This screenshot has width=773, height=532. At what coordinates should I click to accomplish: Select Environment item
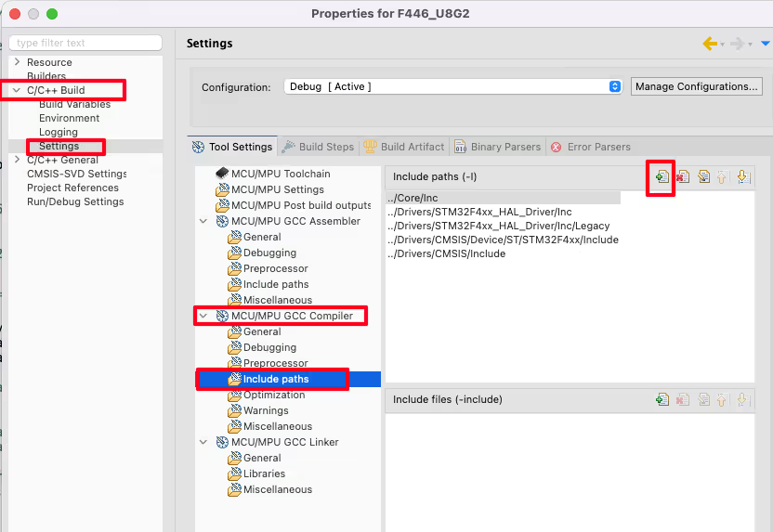(69, 118)
